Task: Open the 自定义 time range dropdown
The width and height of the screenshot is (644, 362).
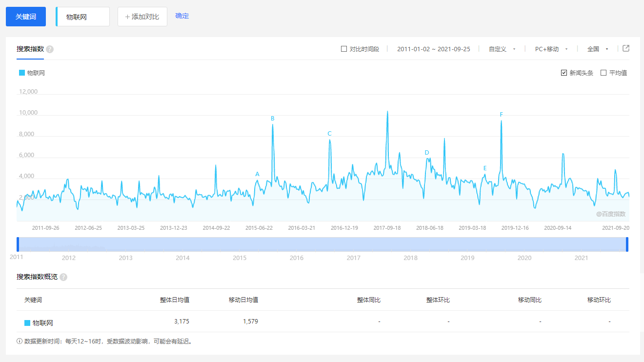Action: click(502, 49)
